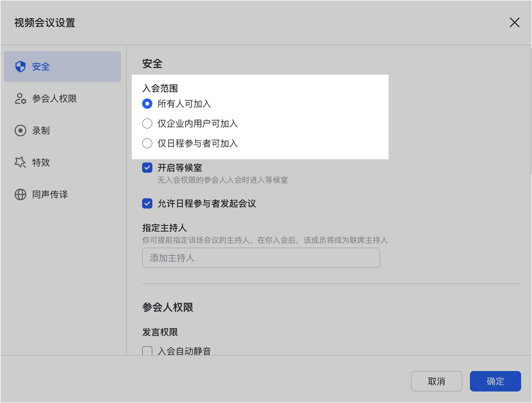Enable the 入会自动静音 checkbox
532x403 pixels.
point(147,351)
